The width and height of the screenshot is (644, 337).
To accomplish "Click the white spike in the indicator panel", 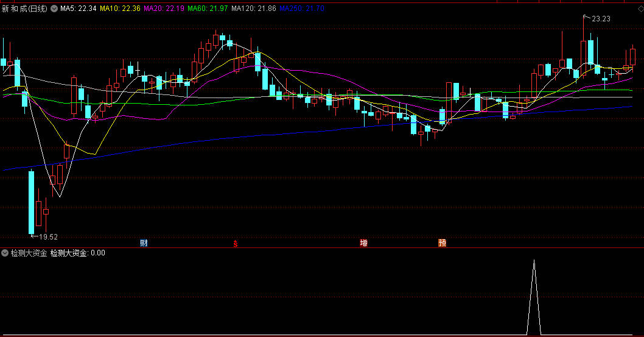I will [x=534, y=297].
